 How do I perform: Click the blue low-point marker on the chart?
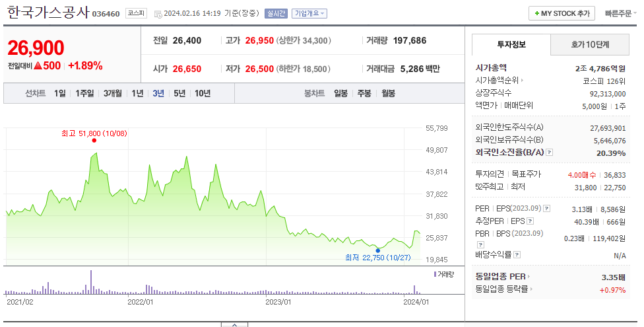click(378, 250)
